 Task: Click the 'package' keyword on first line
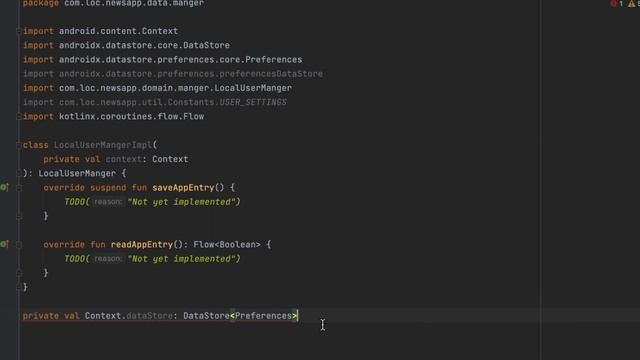[41, 3]
